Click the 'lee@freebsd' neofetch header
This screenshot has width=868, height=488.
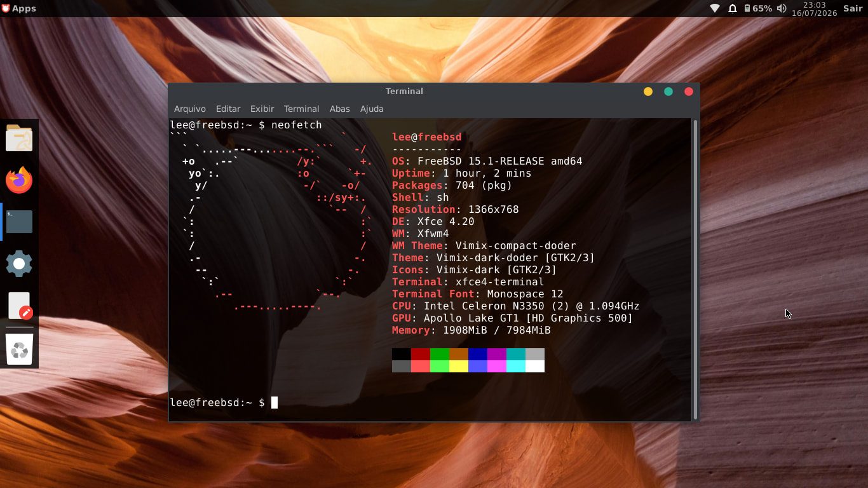(427, 137)
